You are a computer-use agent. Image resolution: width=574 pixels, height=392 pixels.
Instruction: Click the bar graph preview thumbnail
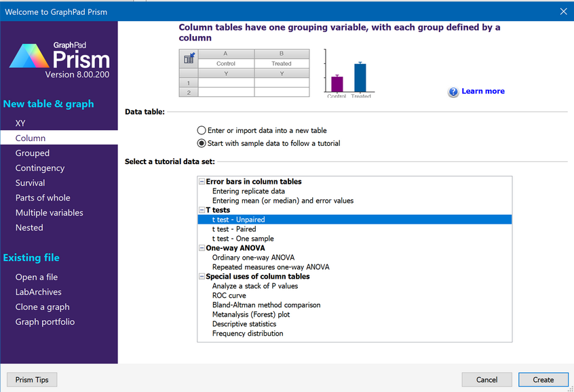coord(349,74)
